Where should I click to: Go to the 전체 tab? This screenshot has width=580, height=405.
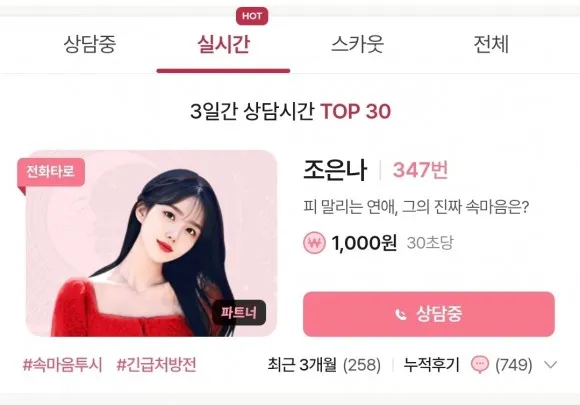(x=491, y=44)
